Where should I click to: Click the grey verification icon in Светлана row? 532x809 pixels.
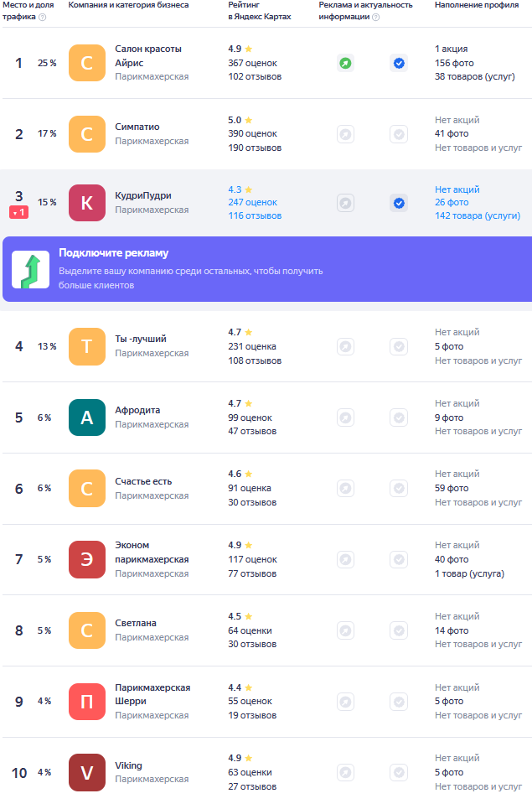pos(399,630)
